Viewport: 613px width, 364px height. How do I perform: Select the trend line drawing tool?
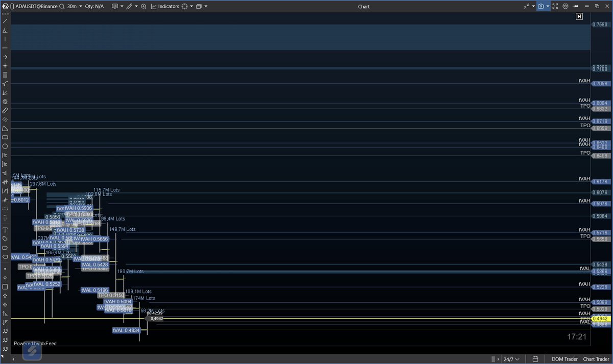5,21
